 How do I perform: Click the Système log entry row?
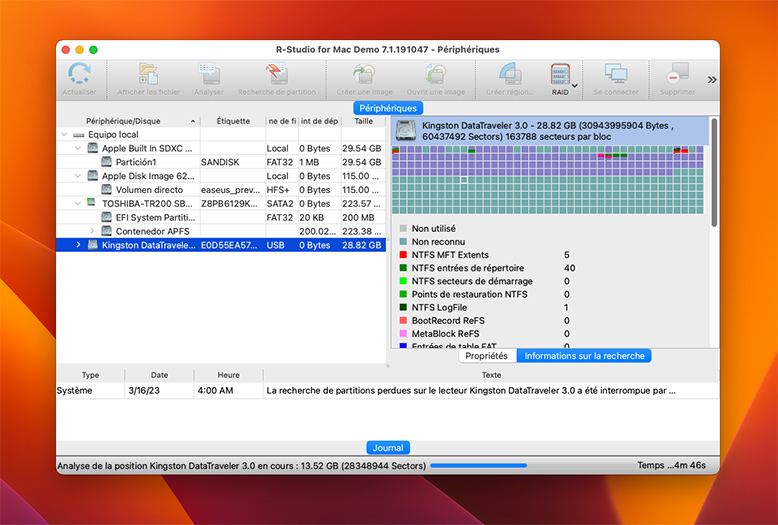(x=388, y=391)
